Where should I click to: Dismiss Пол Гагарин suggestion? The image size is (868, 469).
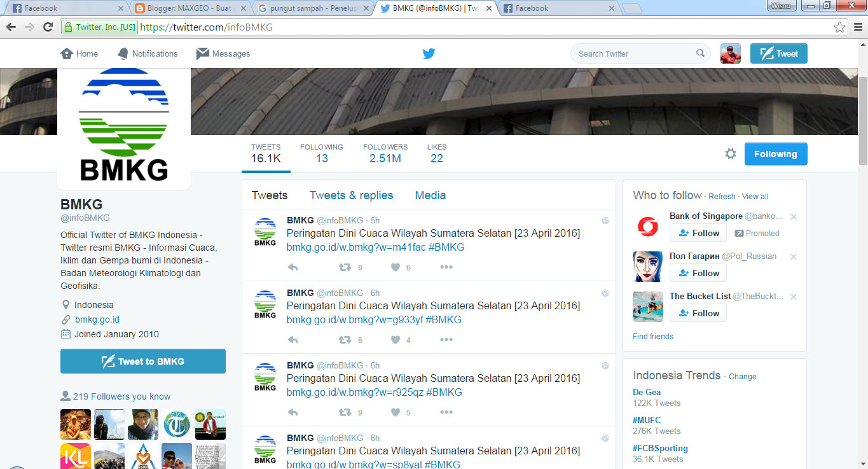click(794, 256)
